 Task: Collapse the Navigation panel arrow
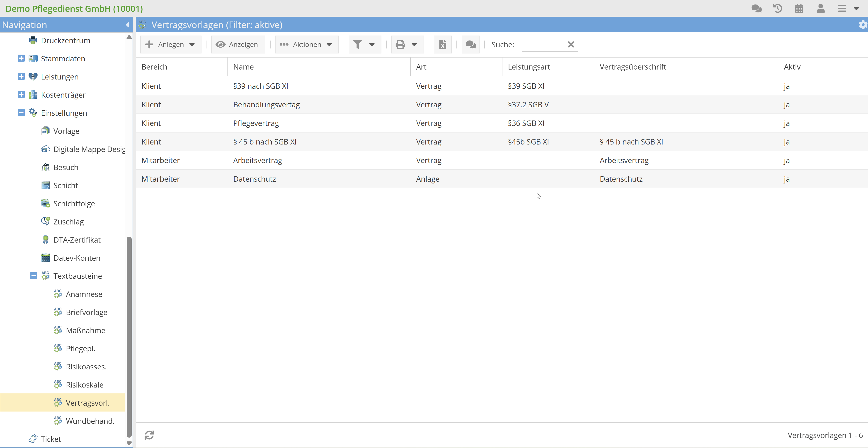click(x=127, y=25)
